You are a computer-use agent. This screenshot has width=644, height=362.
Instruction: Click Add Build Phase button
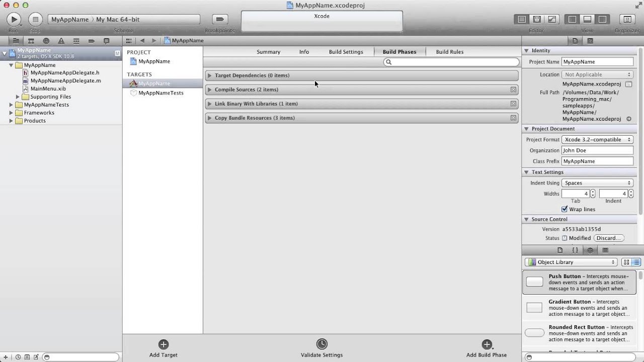(x=487, y=348)
